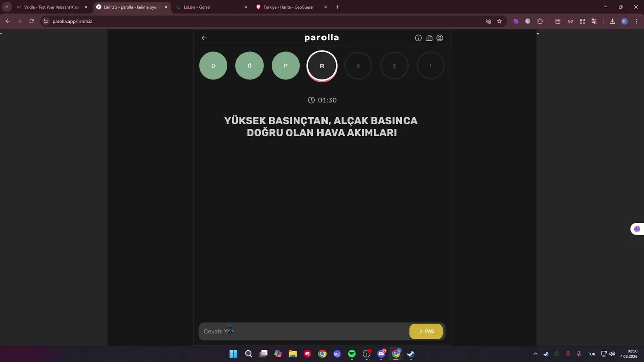644x362 pixels.
Task: Switch to the Türkiye - Harita GeoGuessr tab
Action: [x=291, y=7]
